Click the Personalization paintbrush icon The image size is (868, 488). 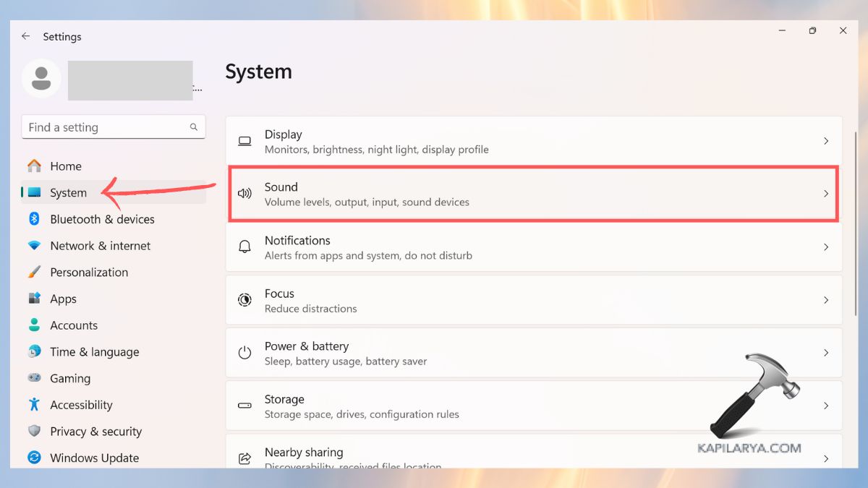tap(34, 273)
